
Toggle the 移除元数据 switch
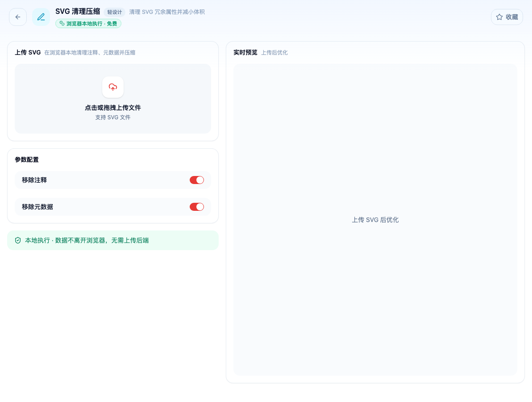coord(197,207)
